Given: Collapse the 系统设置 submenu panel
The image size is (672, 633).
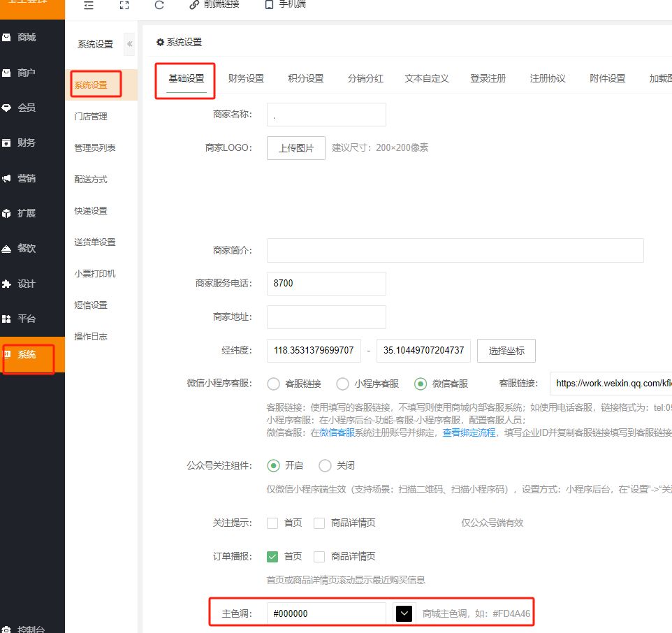Looking at the screenshot, I should tap(129, 44).
